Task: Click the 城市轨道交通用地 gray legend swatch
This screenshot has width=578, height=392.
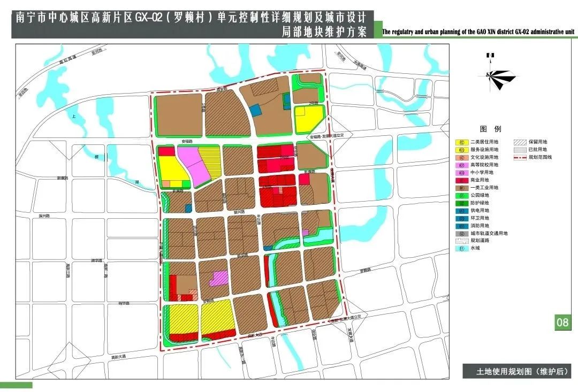Action: pyautogui.click(x=461, y=234)
